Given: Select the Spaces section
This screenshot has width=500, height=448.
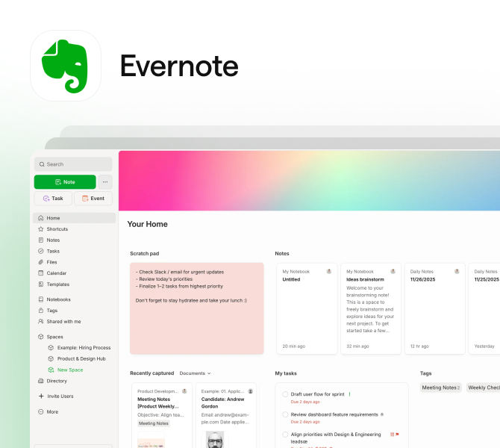Looking at the screenshot, I should pos(75,337).
